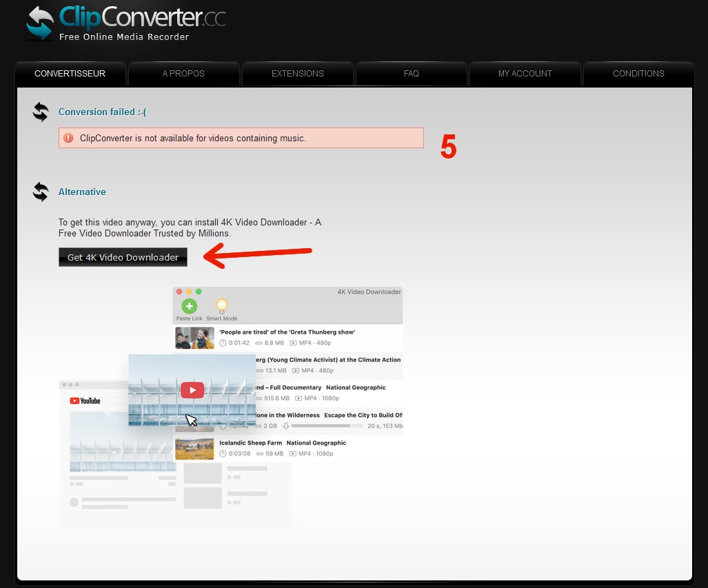Click the 'Icelandic Sheep Farm' title text
The width and height of the screenshot is (708, 588).
point(251,443)
